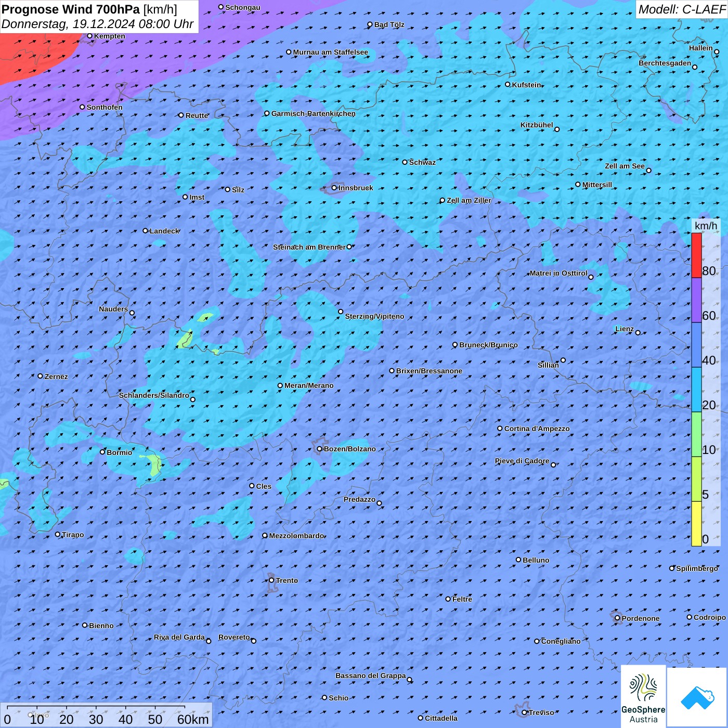Click the 'Matrei in Osttirol' label
The image size is (728, 728).
pyautogui.click(x=558, y=273)
